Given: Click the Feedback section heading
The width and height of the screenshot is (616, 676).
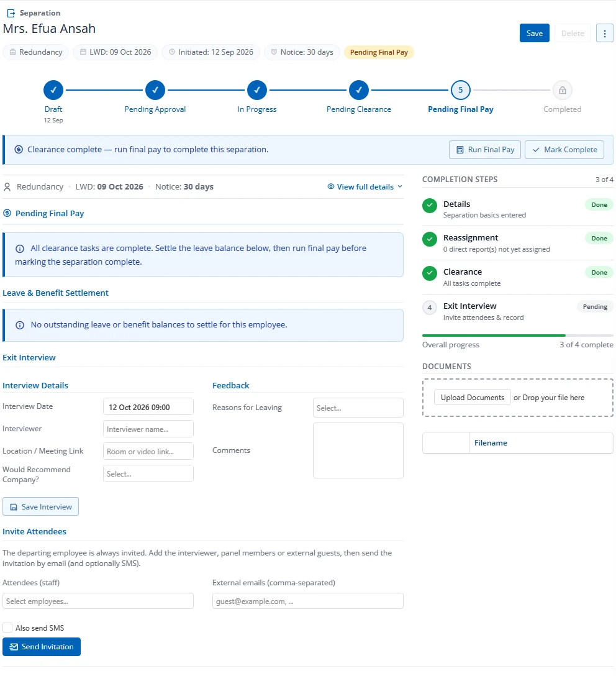Looking at the screenshot, I should pos(230,385).
